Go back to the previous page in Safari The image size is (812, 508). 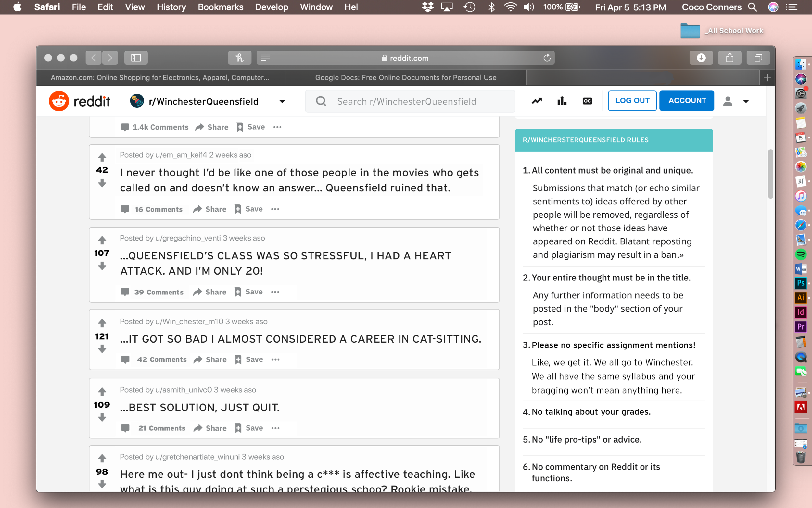click(93, 58)
